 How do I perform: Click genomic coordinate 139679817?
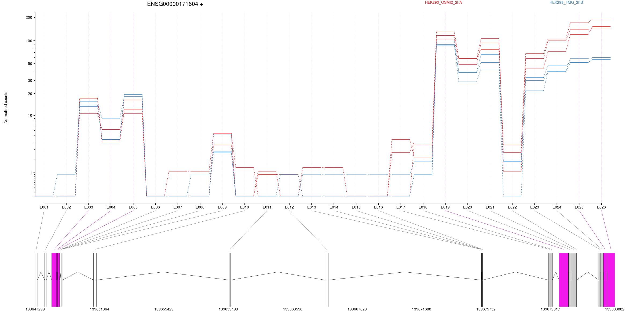click(550, 309)
